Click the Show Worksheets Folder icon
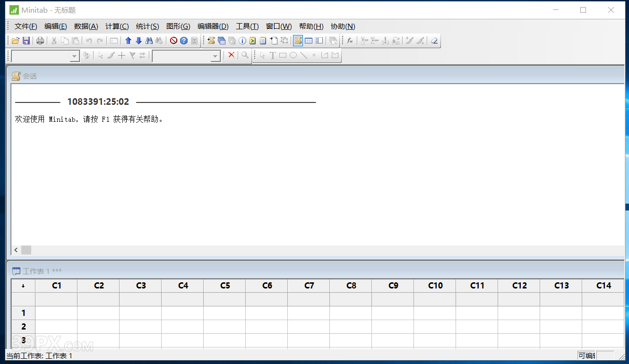Viewport: 629px width, 364px height. pos(222,41)
